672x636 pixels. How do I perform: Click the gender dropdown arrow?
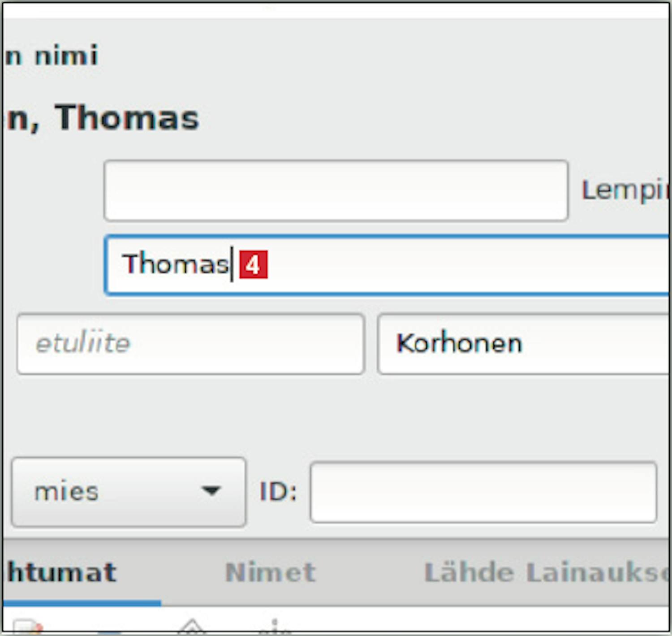211,491
